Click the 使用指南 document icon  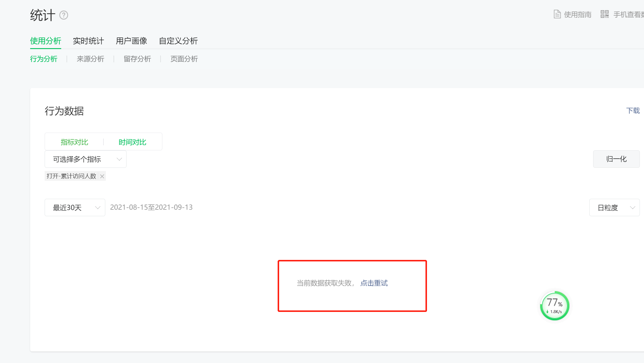[557, 14]
